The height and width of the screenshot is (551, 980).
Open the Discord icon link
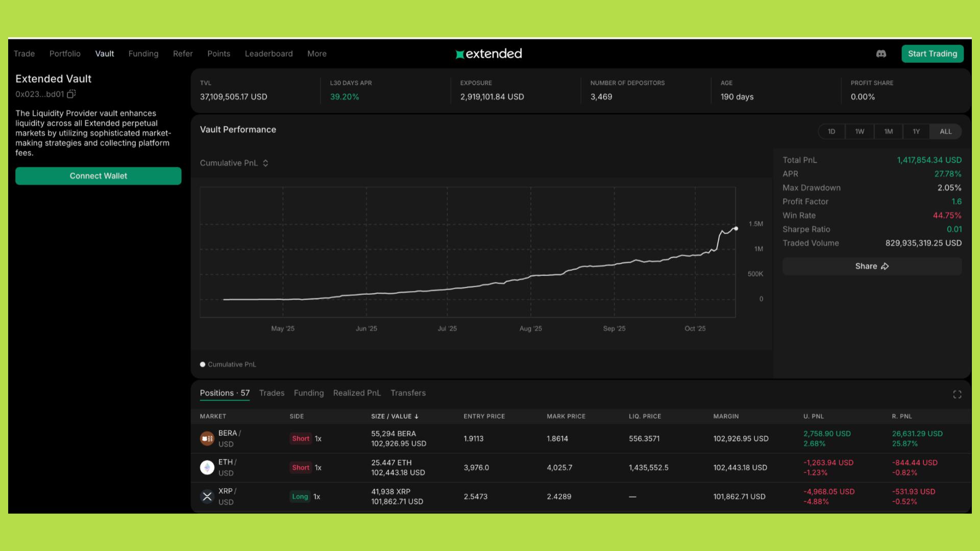(881, 54)
